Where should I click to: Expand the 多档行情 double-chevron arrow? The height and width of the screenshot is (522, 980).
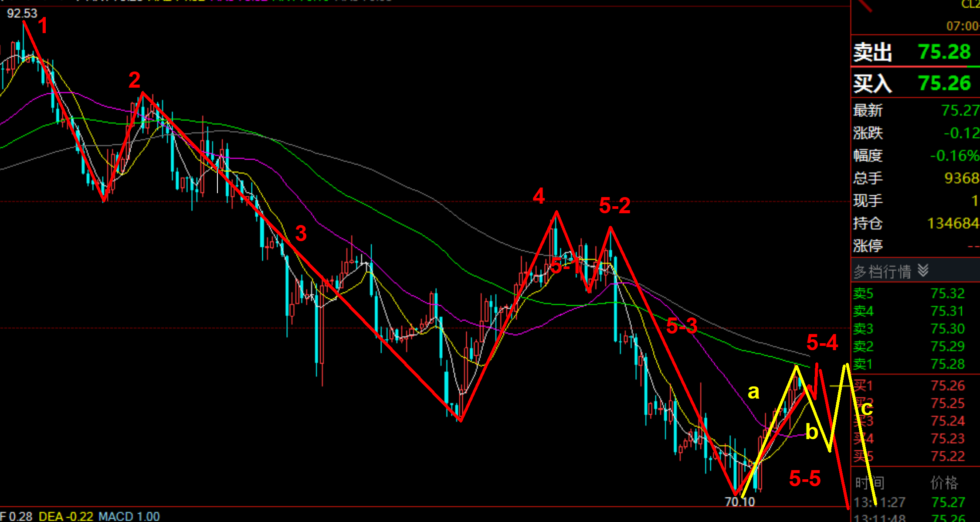point(923,271)
